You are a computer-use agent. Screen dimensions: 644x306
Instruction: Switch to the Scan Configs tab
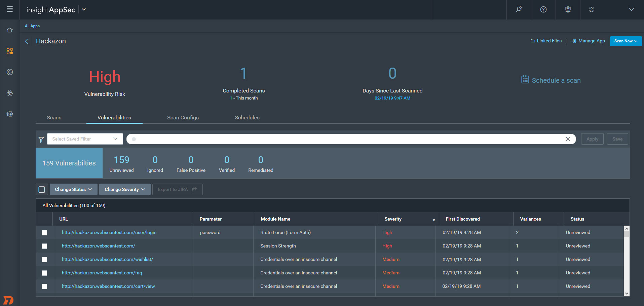183,117
